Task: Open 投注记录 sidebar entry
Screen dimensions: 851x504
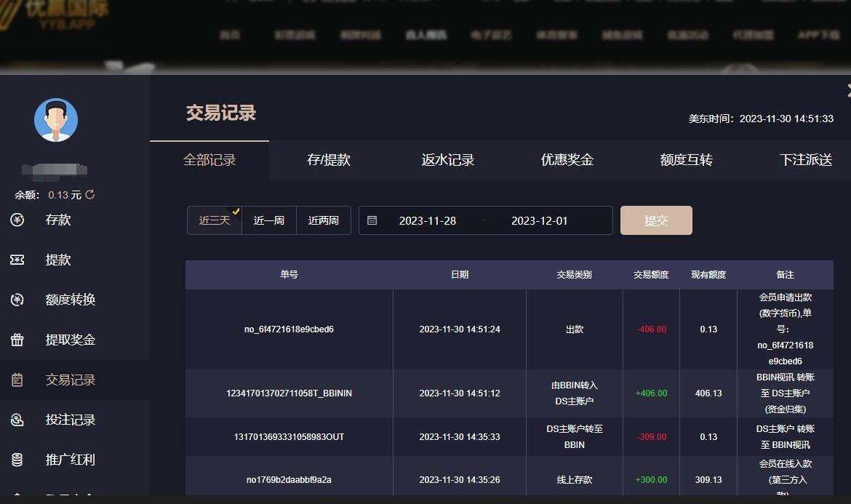Action: (x=71, y=420)
